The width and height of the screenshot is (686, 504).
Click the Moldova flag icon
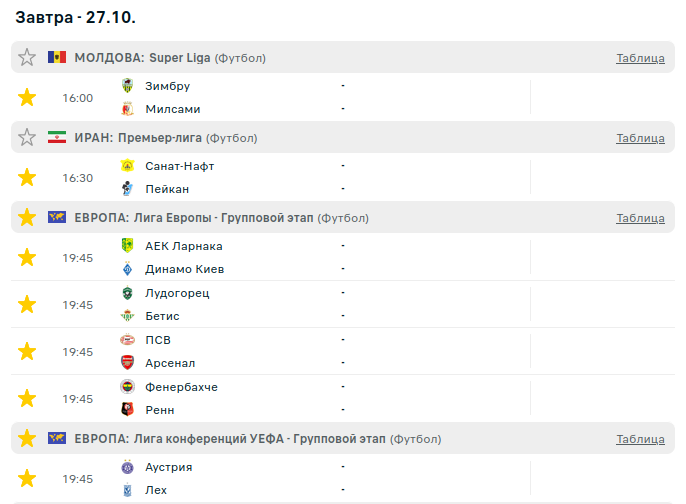(x=57, y=58)
